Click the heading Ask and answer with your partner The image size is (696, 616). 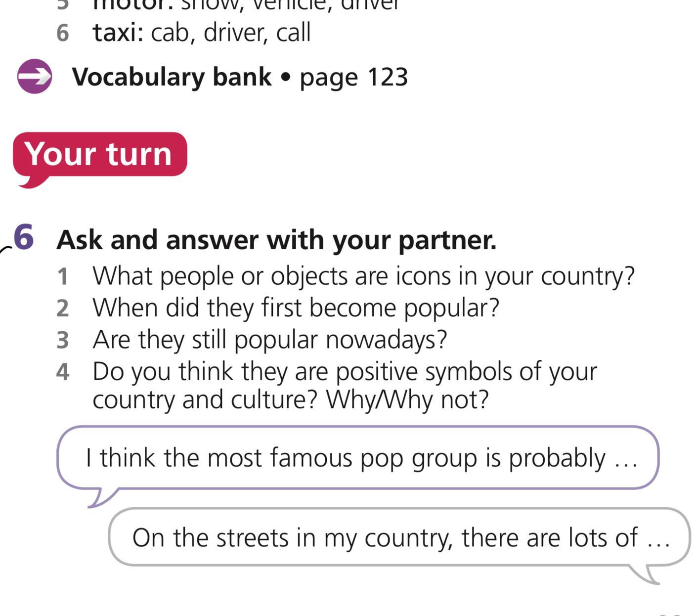click(x=276, y=240)
